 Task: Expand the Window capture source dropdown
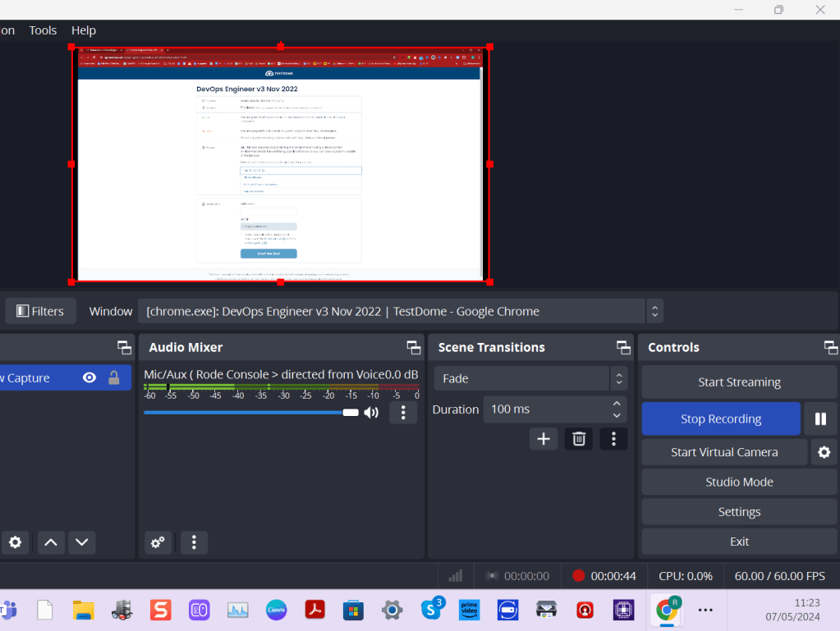(x=654, y=311)
